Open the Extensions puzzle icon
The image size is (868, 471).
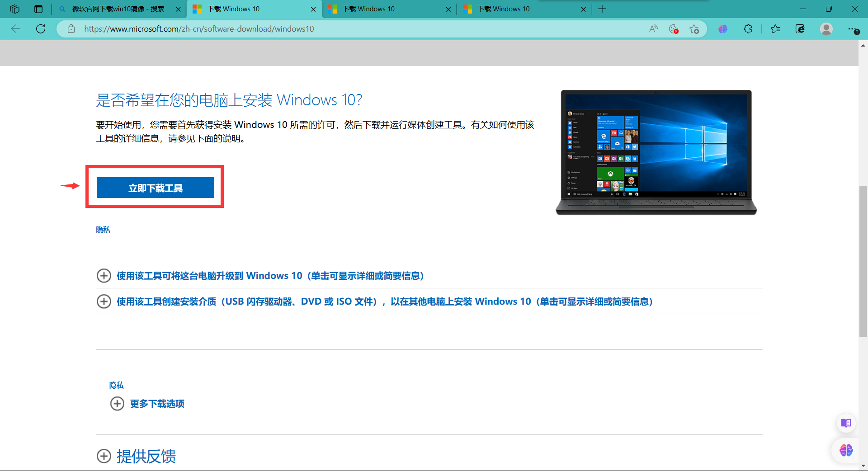pos(748,29)
